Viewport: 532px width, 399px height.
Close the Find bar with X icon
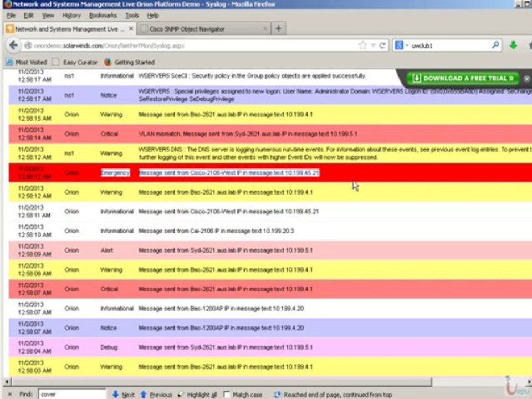pyautogui.click(x=10, y=394)
